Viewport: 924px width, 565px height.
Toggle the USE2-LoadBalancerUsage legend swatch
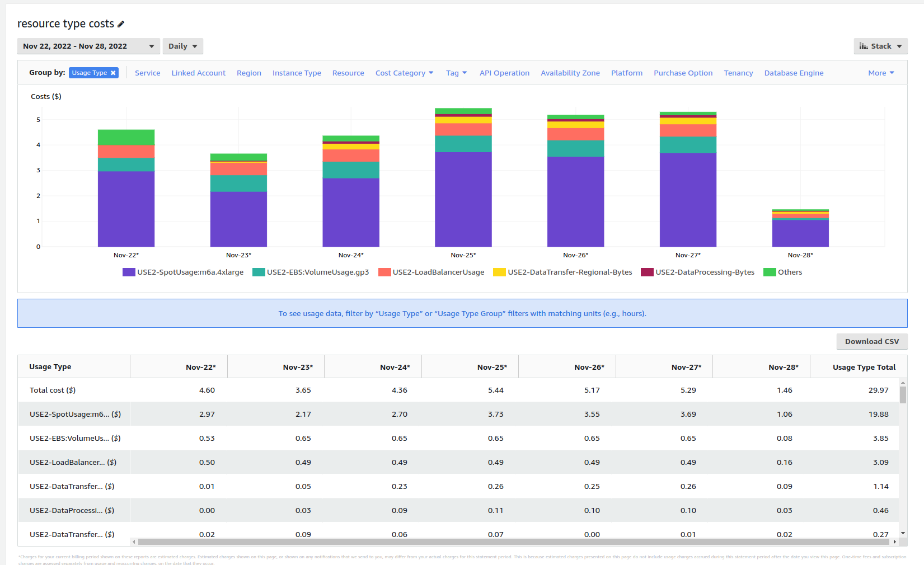384,272
